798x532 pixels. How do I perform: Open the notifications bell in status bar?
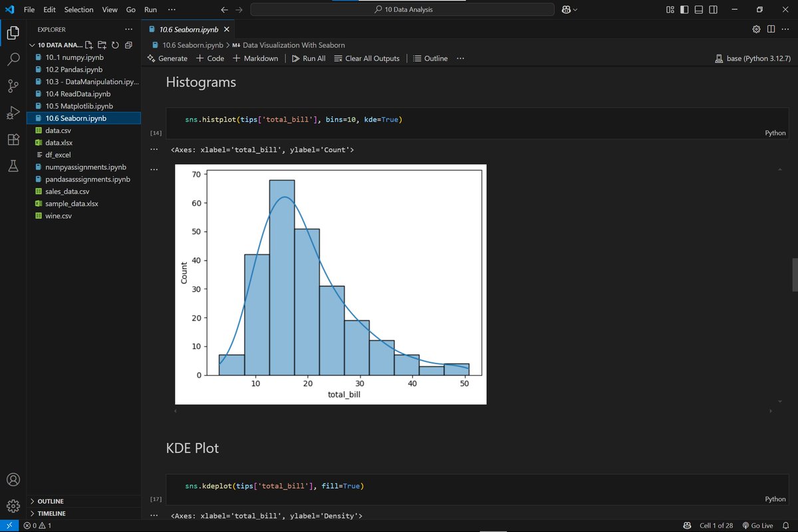click(785, 525)
